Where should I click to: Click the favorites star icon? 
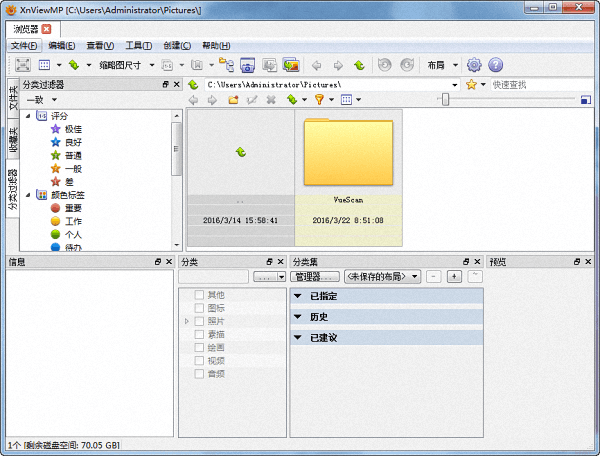coord(471,85)
